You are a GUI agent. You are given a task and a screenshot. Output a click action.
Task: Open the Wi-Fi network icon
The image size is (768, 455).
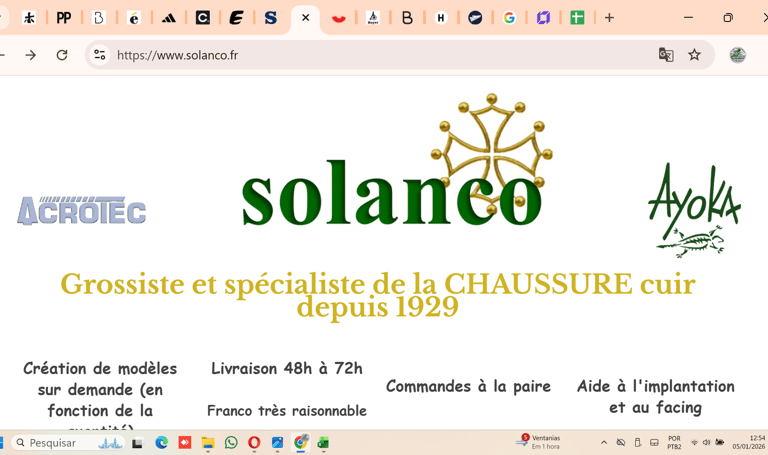pyautogui.click(x=695, y=442)
